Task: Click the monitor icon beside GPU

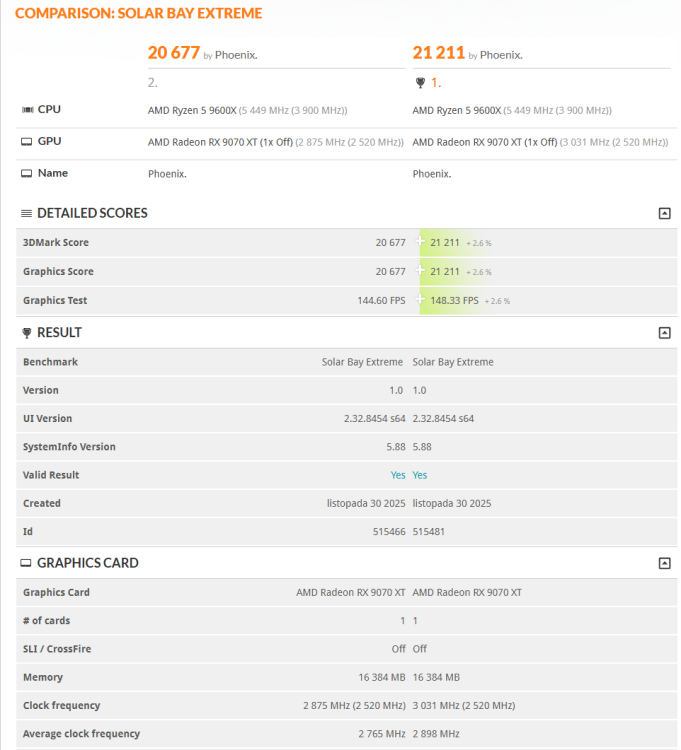Action: (26, 142)
